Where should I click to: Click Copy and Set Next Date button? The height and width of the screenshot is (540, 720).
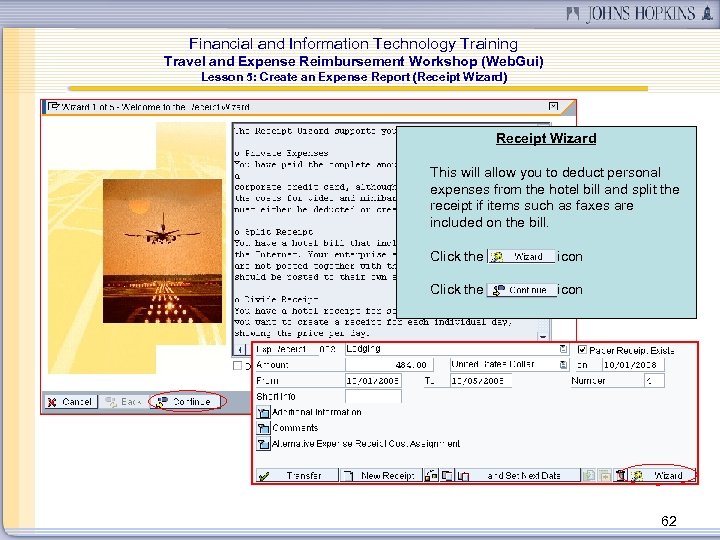(518, 476)
